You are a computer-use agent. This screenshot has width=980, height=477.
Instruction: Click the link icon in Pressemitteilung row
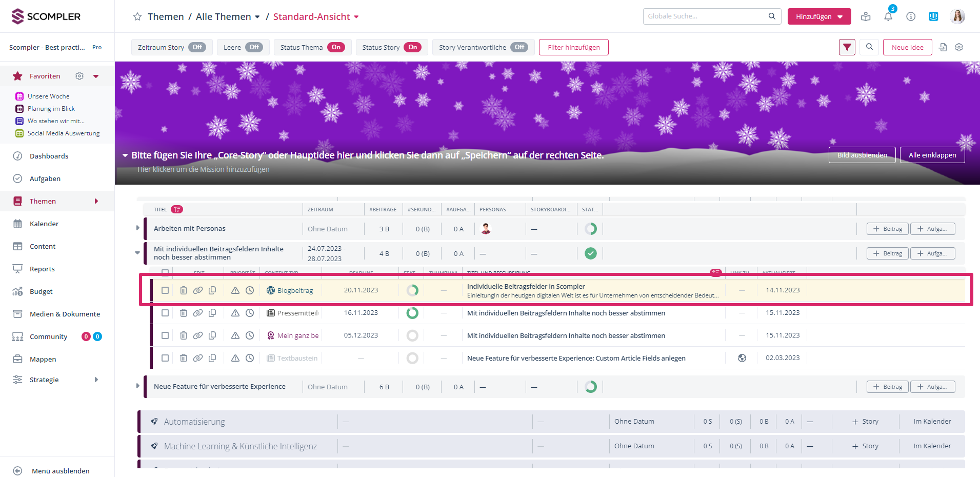coord(197,313)
